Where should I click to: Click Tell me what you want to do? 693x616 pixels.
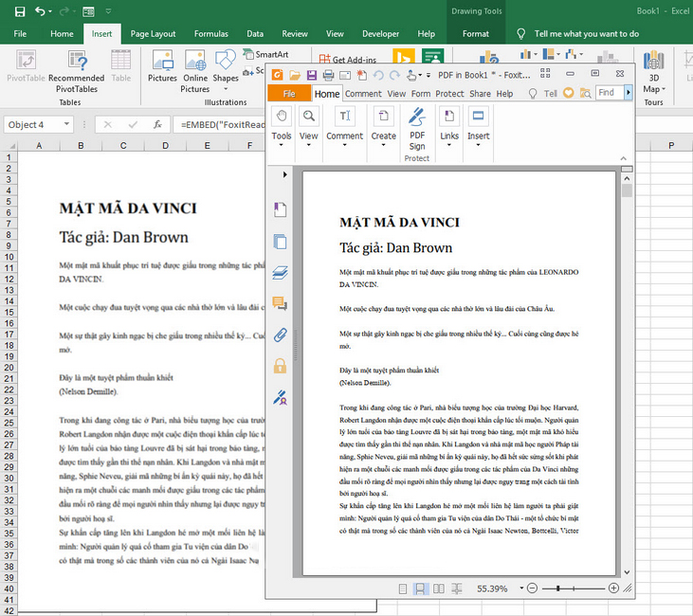click(587, 34)
